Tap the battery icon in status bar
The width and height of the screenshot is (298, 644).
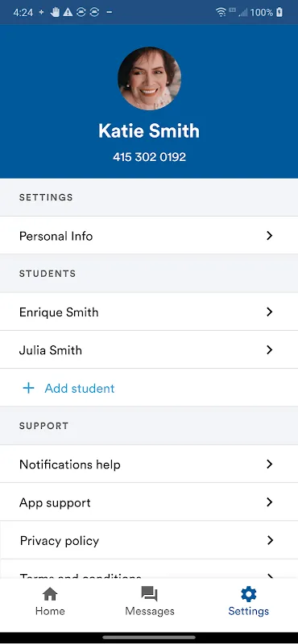279,12
